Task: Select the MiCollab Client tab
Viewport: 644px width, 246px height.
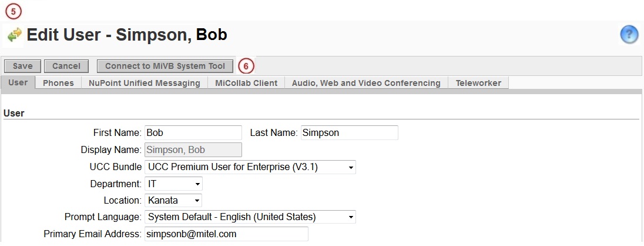Action: pyautogui.click(x=246, y=83)
